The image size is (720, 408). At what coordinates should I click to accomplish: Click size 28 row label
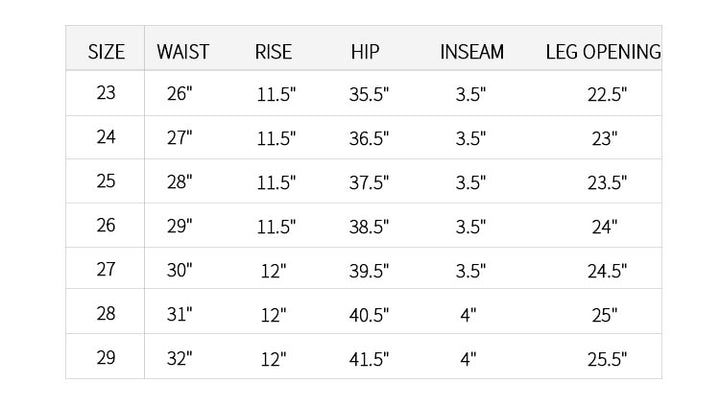[106, 314]
